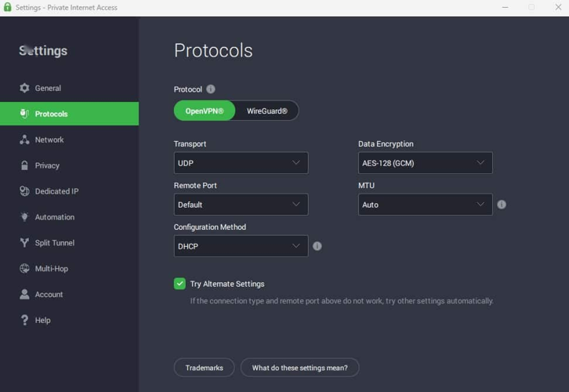
Task: Click the Privacy padlock icon
Action: tap(24, 165)
